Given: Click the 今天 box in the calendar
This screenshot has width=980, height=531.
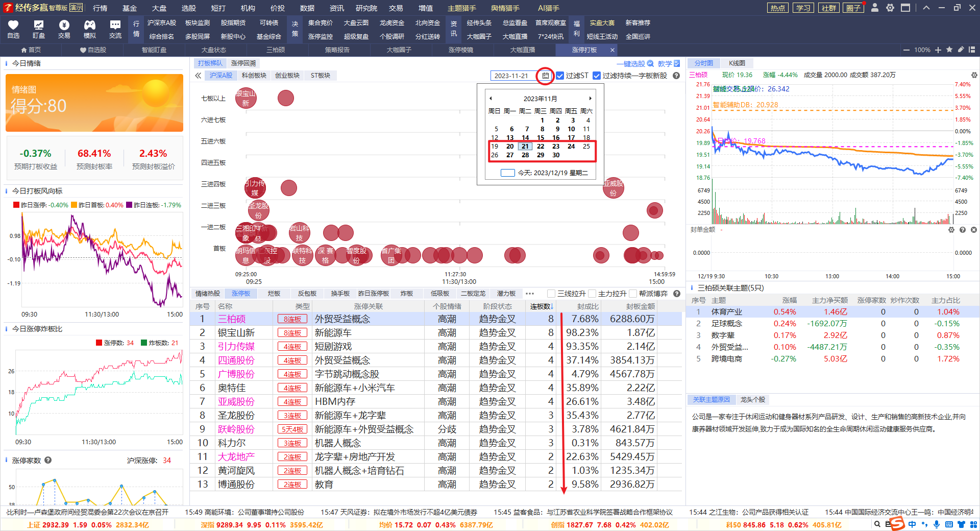Looking at the screenshot, I should (508, 173).
